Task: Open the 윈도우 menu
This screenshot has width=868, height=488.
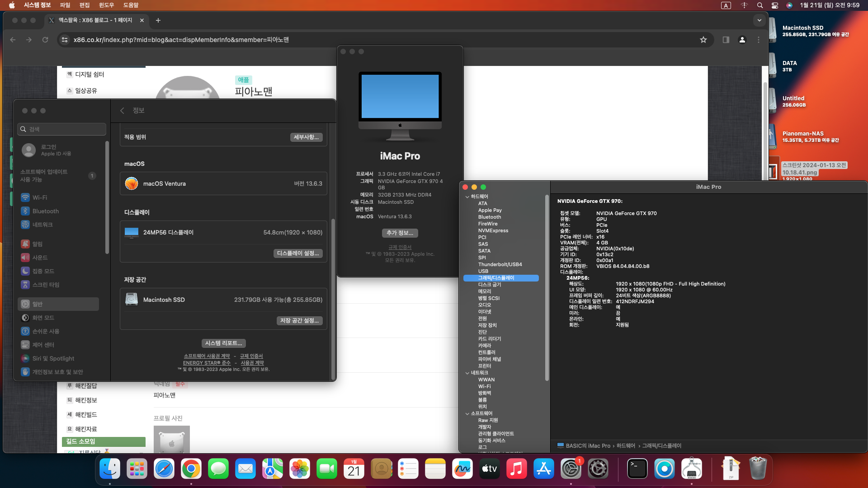Action: (x=106, y=5)
